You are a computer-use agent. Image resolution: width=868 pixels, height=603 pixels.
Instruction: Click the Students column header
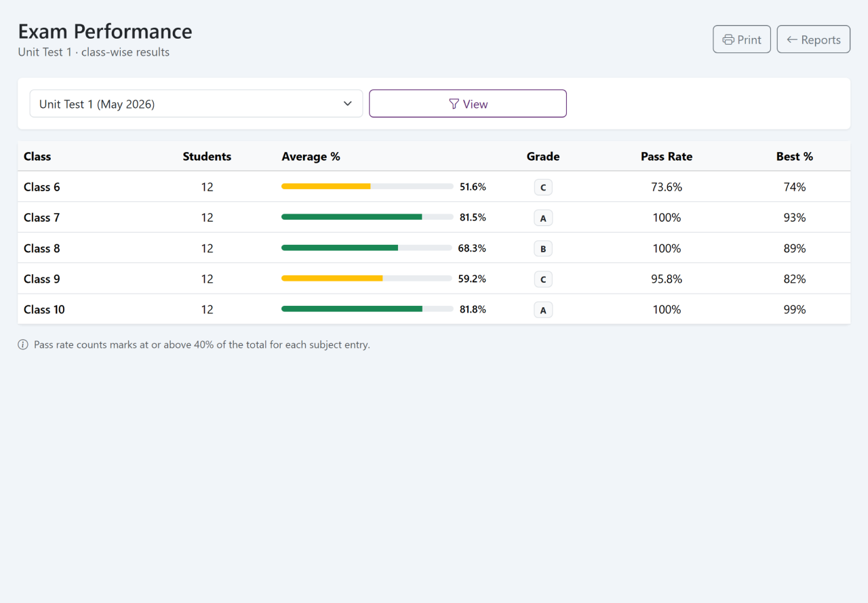207,157
